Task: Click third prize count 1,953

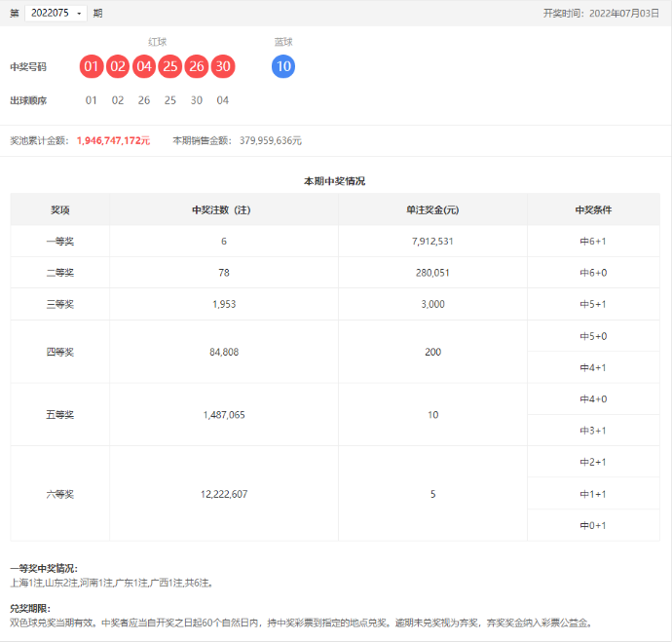Action: [224, 304]
